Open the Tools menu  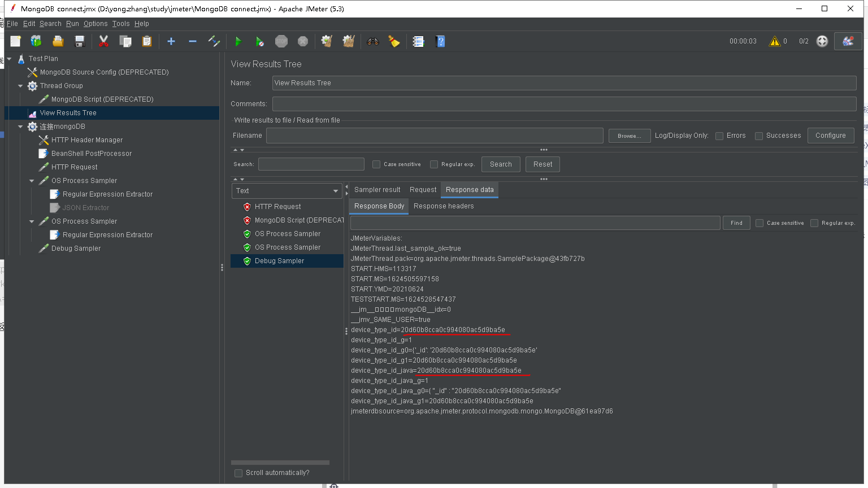[121, 24]
